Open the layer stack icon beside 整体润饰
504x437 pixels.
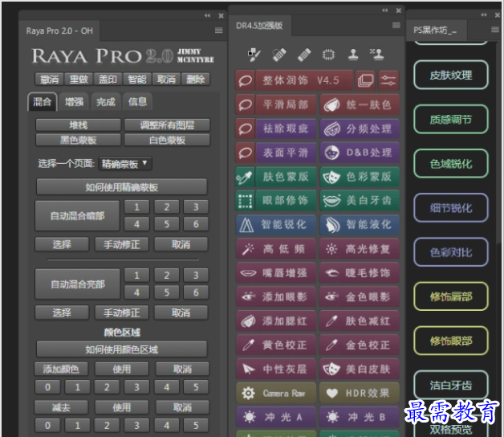[365, 80]
